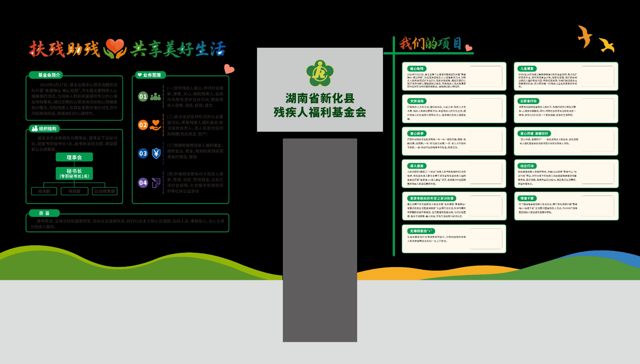Click the 综合部 department box
640x364 pixels.
44,191
